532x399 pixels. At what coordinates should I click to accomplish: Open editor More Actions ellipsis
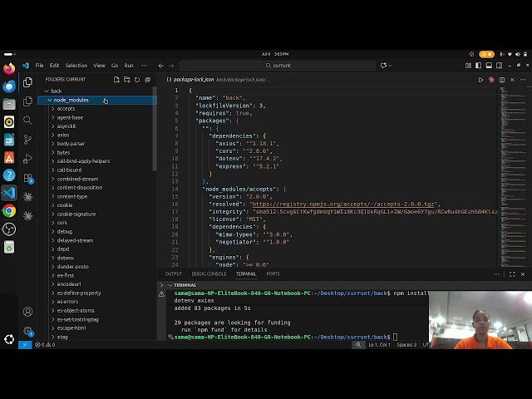tap(523, 80)
